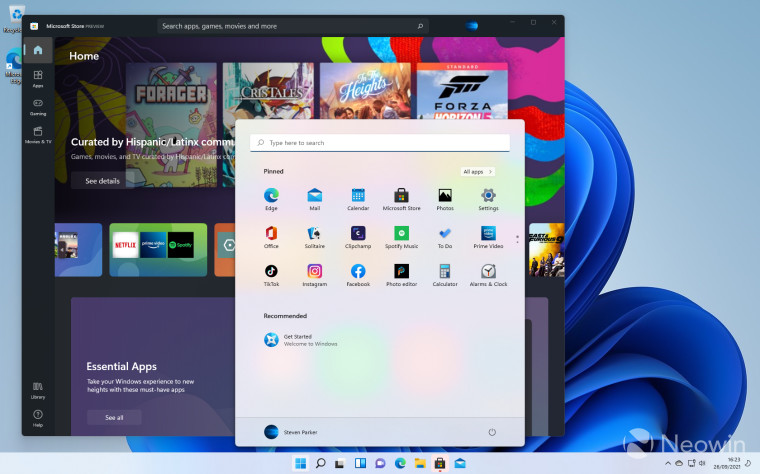Click Windows Start button on taskbar

[x=301, y=463]
